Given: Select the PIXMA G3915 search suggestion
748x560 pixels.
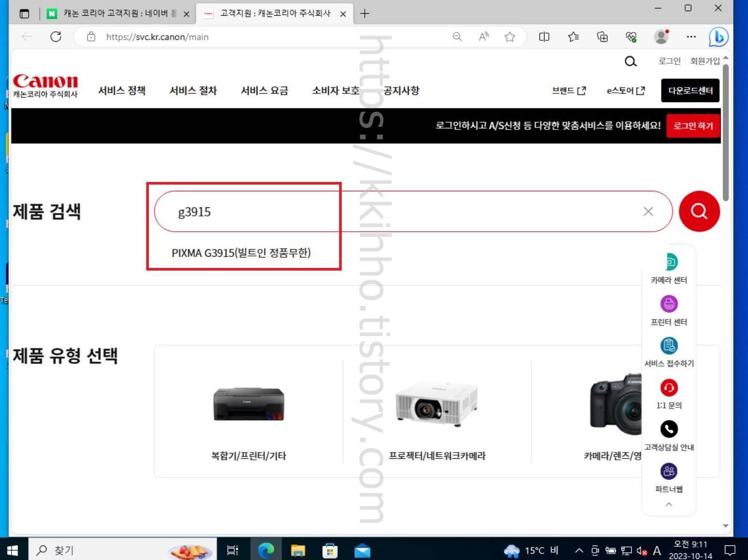Looking at the screenshot, I should pyautogui.click(x=241, y=253).
